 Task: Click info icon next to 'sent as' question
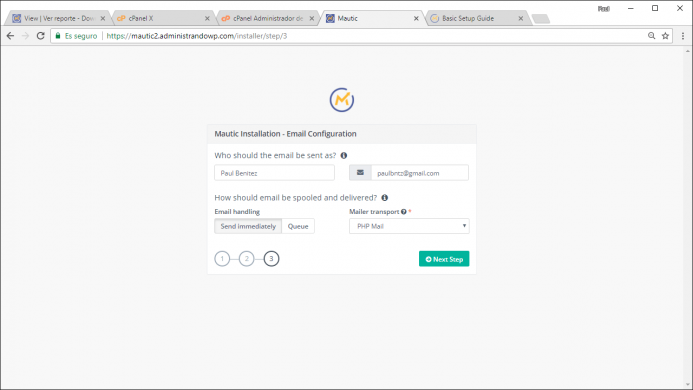pyautogui.click(x=344, y=155)
